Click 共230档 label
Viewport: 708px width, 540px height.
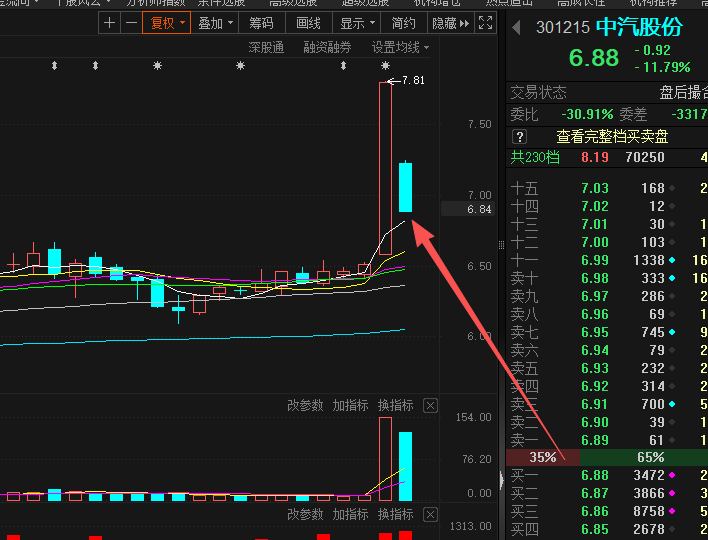click(535, 158)
